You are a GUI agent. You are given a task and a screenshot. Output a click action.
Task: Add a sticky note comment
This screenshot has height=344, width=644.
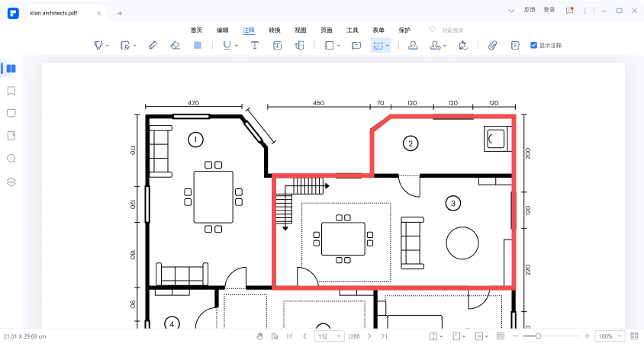(x=356, y=46)
